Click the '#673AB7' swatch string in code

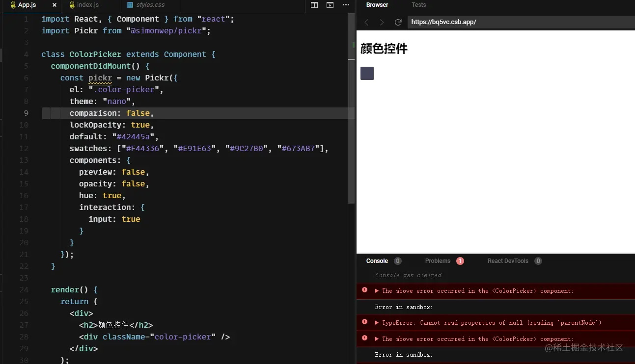click(x=298, y=149)
